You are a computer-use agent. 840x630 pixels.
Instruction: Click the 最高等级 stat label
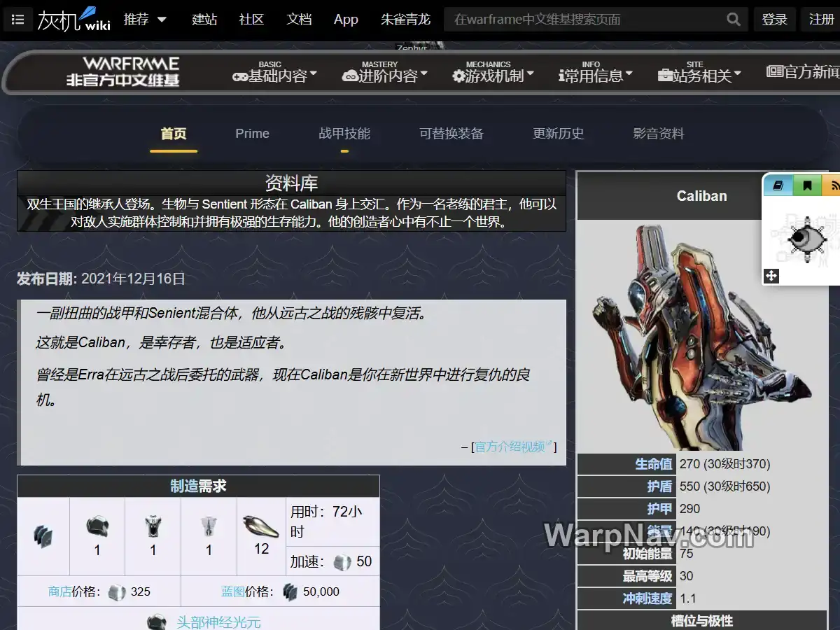pyautogui.click(x=647, y=576)
